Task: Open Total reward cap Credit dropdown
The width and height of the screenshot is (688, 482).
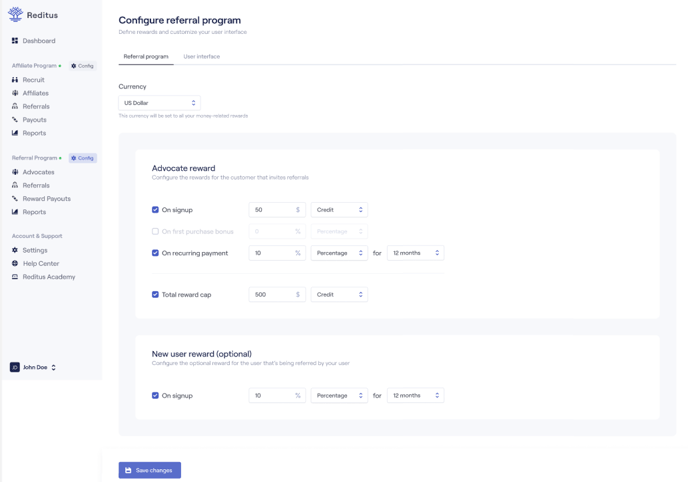Action: [339, 294]
